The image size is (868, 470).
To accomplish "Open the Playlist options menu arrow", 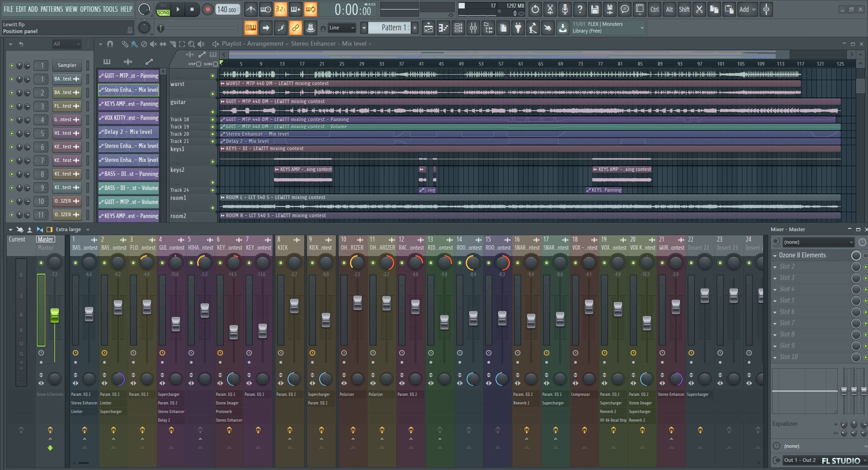I will pyautogui.click(x=100, y=44).
